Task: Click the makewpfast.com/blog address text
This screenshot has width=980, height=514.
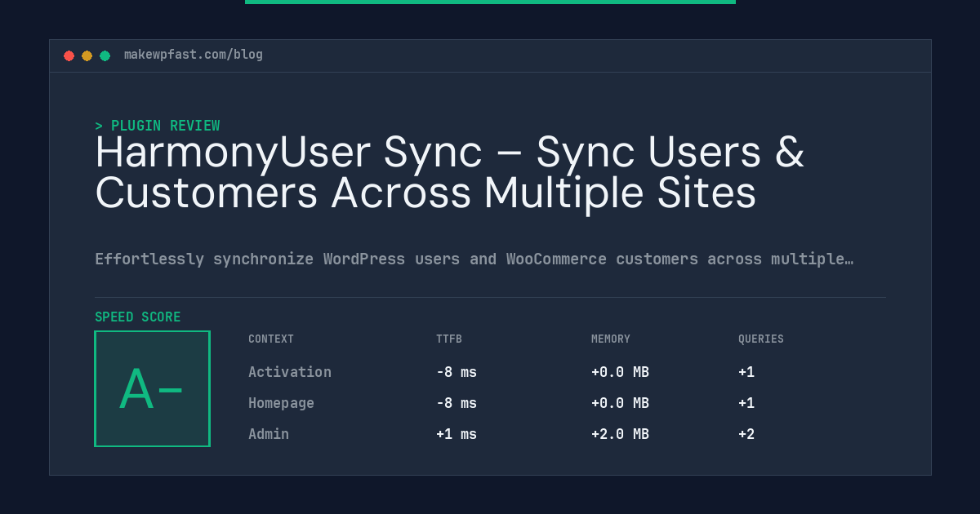Action: 194,55
